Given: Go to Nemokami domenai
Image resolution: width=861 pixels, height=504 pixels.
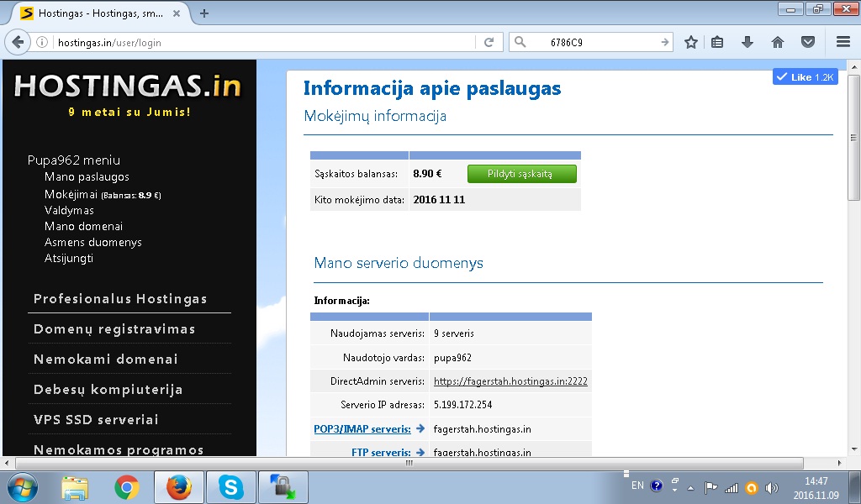Looking at the screenshot, I should 105,359.
